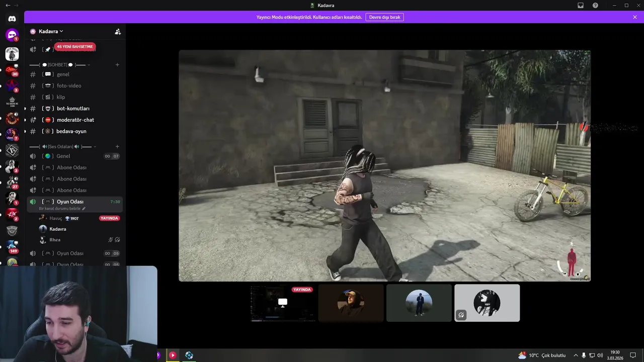Open the server with the 27 badge
The height and width of the screenshot is (362, 644).
[12, 183]
